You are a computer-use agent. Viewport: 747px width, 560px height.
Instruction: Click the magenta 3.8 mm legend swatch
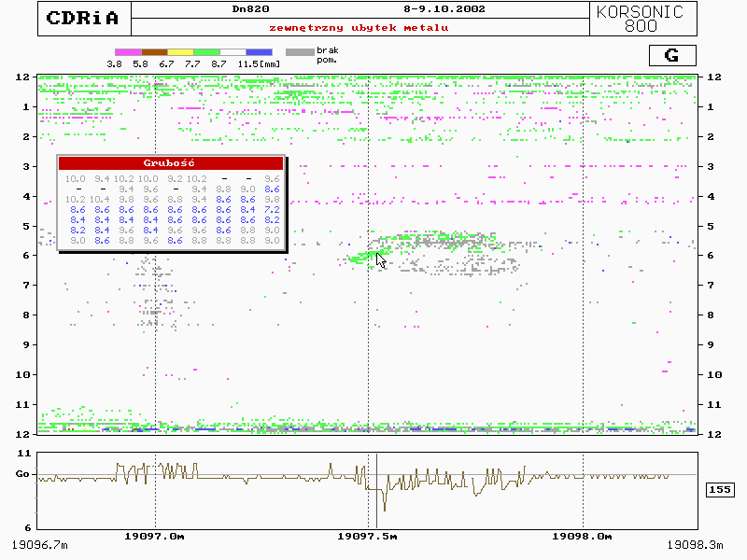[128, 52]
